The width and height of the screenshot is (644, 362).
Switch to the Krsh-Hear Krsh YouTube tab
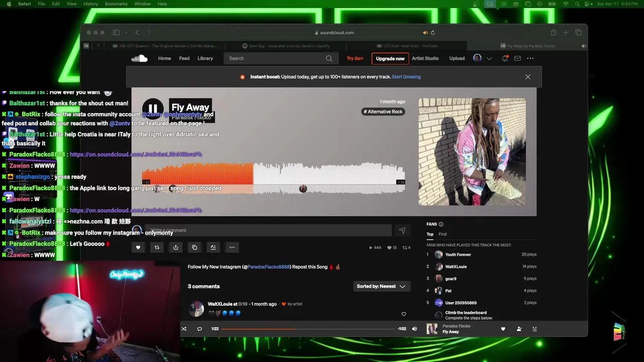(x=407, y=46)
